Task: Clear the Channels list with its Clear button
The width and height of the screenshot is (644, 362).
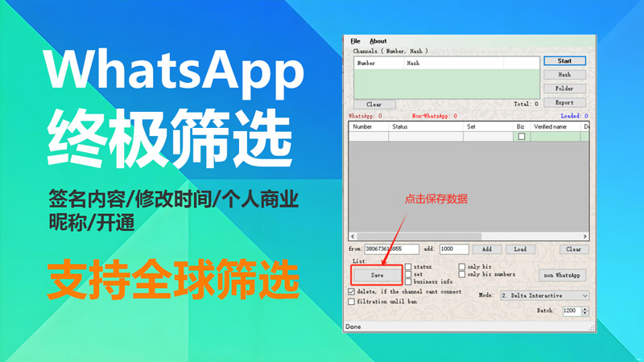Action: (x=374, y=105)
